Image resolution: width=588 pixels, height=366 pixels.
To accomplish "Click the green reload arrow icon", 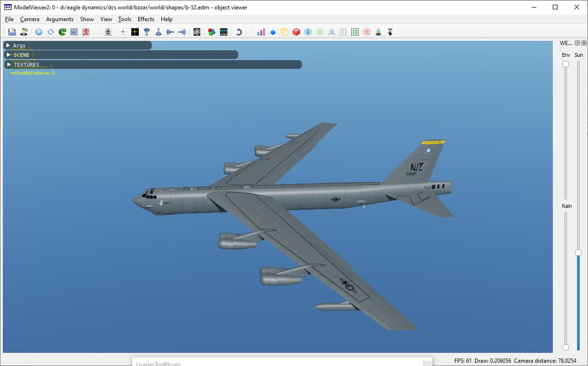I will [62, 32].
